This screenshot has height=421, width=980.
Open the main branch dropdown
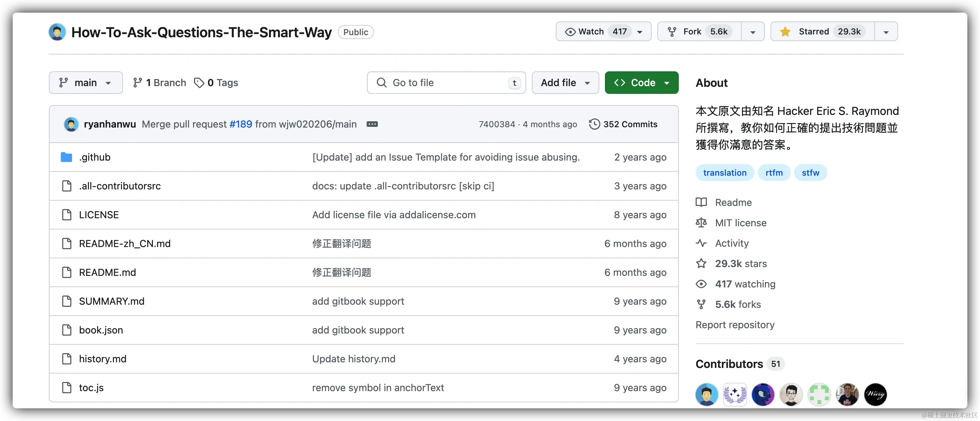pyautogui.click(x=86, y=83)
